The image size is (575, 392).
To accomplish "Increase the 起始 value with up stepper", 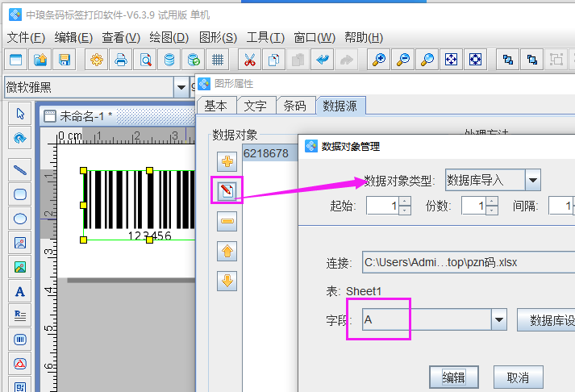I will (403, 201).
